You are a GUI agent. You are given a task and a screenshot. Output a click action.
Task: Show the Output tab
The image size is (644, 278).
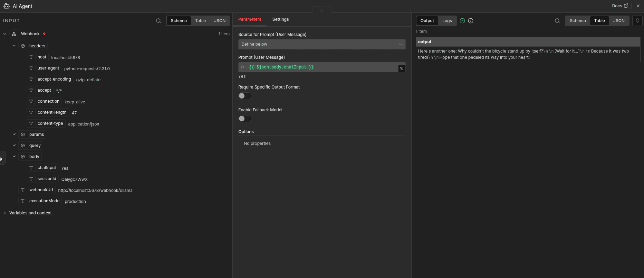pos(427,21)
